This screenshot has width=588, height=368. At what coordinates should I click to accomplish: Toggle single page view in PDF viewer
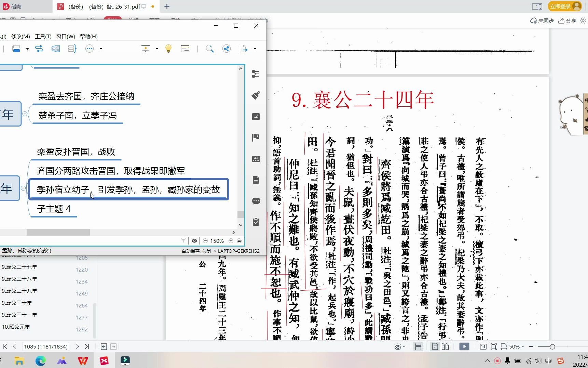[x=435, y=346]
